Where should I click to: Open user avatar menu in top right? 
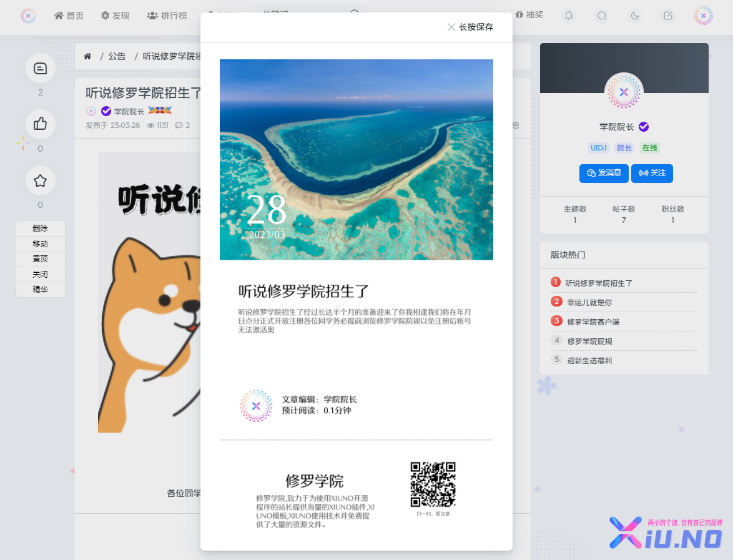coord(703,16)
